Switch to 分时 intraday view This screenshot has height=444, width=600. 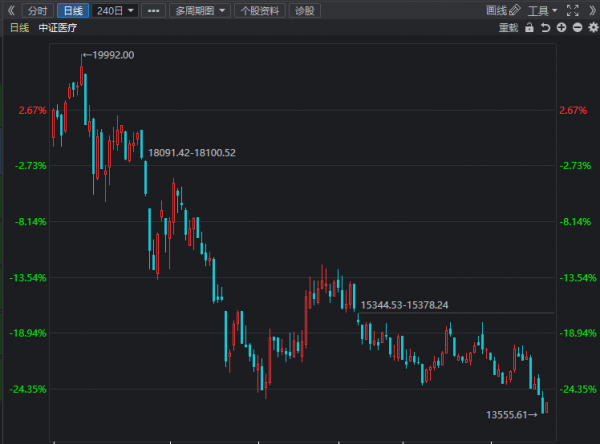tap(36, 10)
